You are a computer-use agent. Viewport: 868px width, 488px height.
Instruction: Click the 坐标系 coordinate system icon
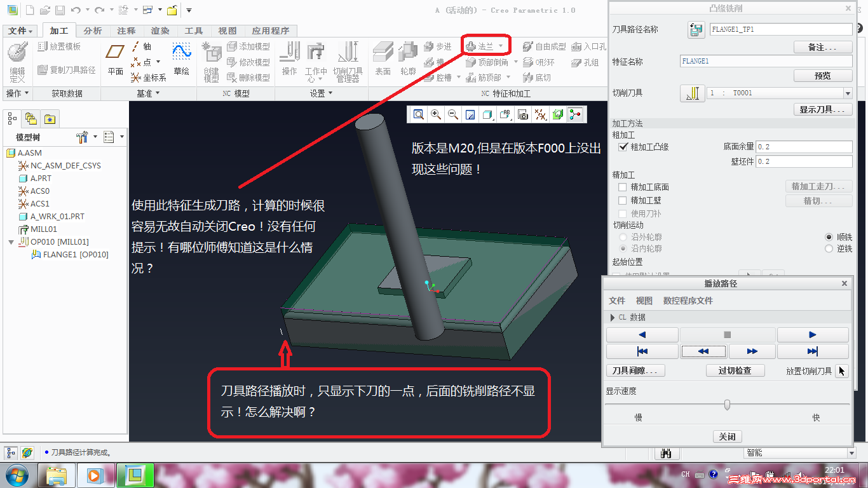click(143, 76)
